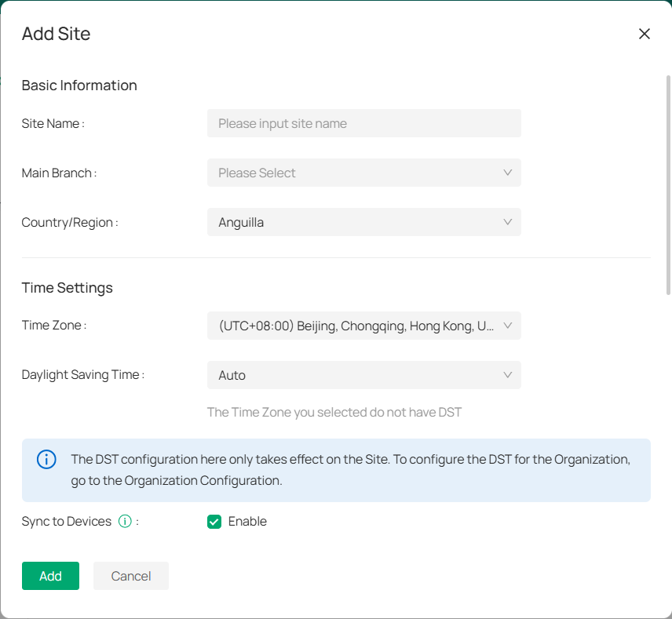Click the chevron icon on Daylight Saving Time selector

[x=509, y=375]
